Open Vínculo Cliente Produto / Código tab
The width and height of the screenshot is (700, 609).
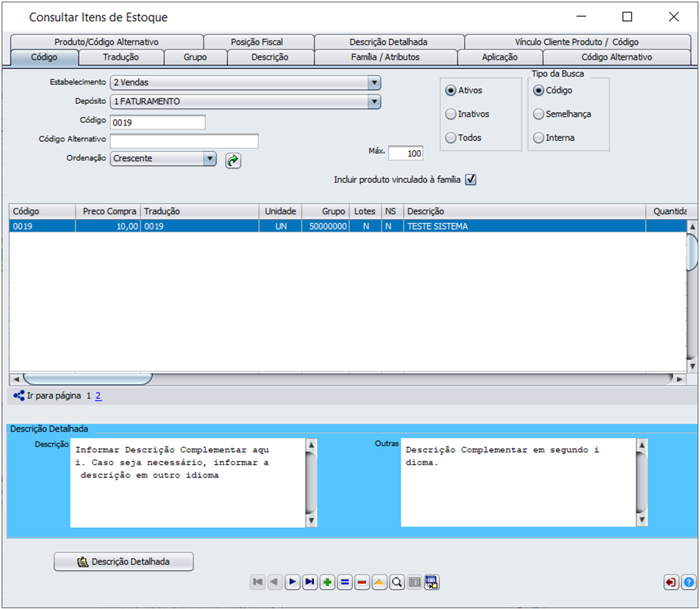click(577, 42)
